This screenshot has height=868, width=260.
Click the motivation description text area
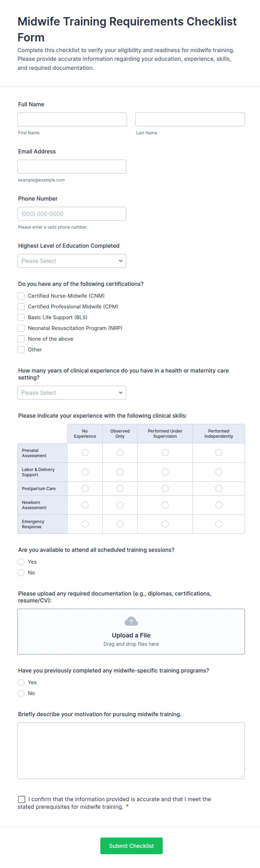click(x=131, y=750)
